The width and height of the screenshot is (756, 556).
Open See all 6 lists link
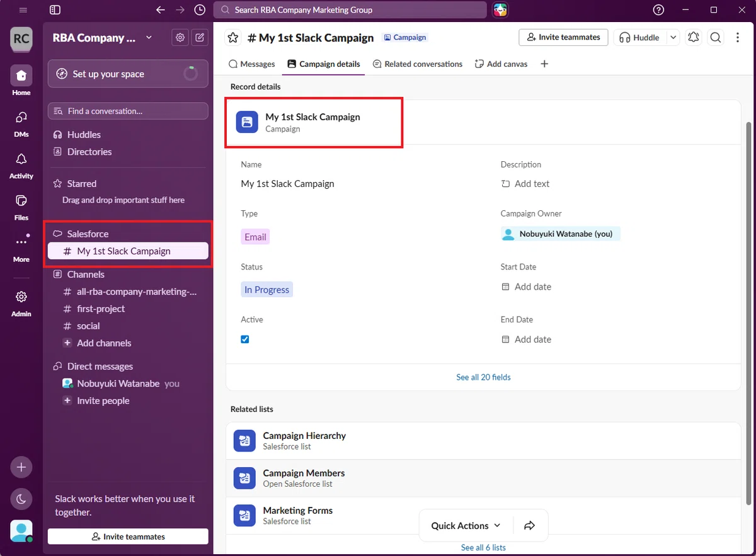pos(483,547)
